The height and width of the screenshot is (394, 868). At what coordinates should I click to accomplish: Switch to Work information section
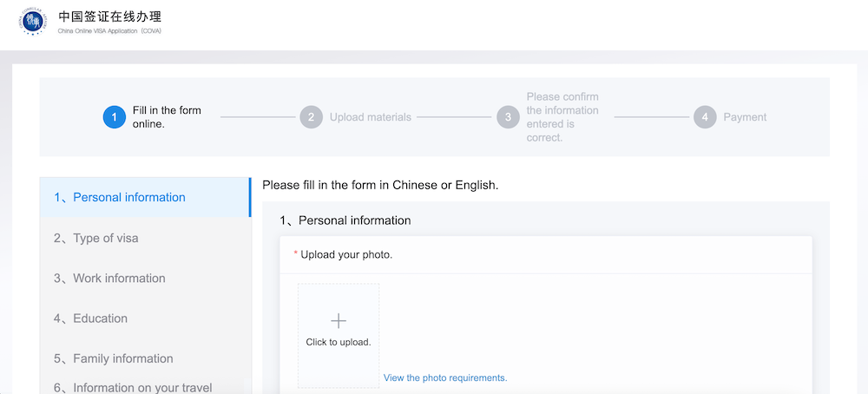tap(119, 278)
